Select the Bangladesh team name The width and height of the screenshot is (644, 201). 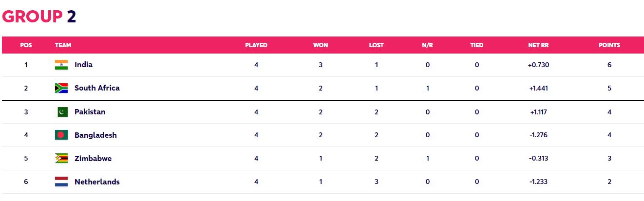click(x=95, y=135)
